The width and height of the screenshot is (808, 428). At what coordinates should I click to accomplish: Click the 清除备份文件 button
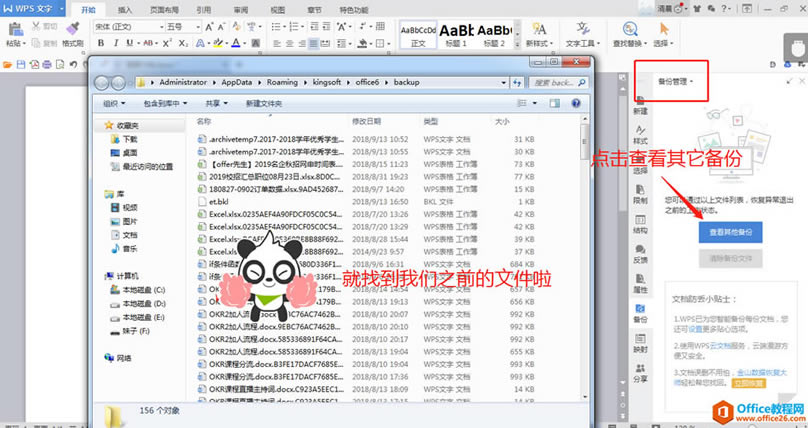[x=730, y=259]
